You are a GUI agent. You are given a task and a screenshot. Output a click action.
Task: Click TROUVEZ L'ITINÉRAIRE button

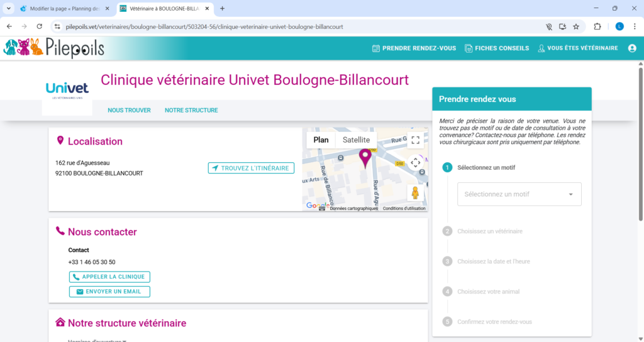tap(251, 168)
